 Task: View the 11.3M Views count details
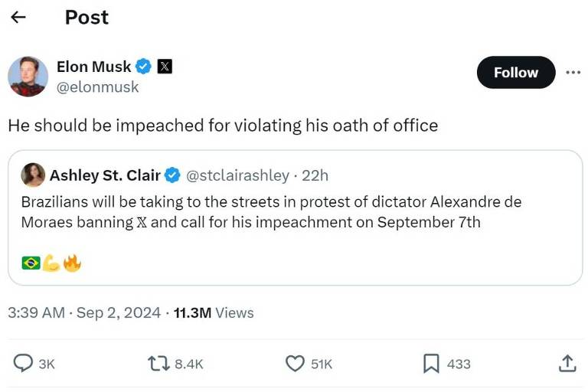point(214,312)
